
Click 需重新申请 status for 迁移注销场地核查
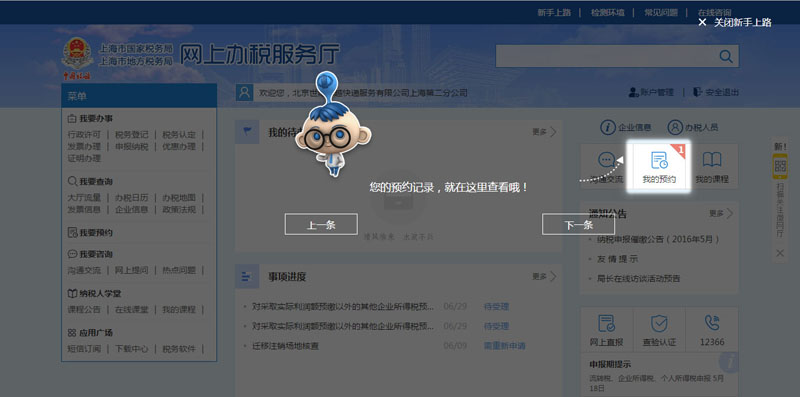(x=504, y=346)
